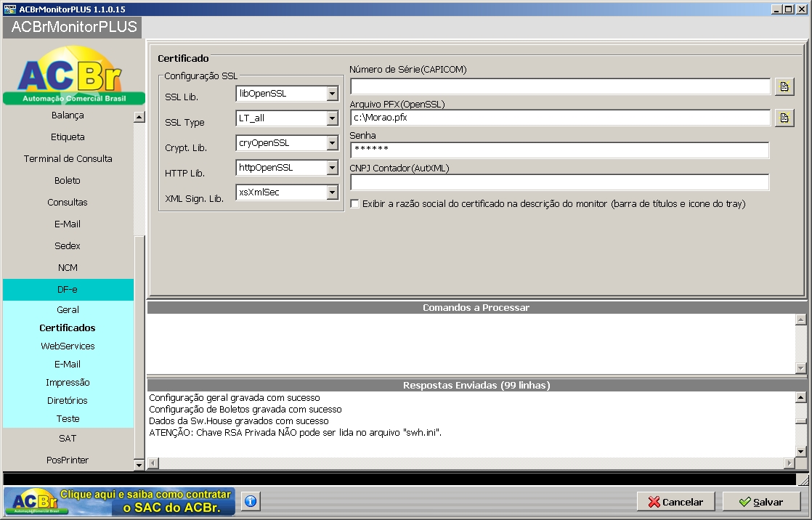This screenshot has width=812, height=520.
Task: Browse certificate serial number (CAPICOM) icon
Action: [x=784, y=86]
